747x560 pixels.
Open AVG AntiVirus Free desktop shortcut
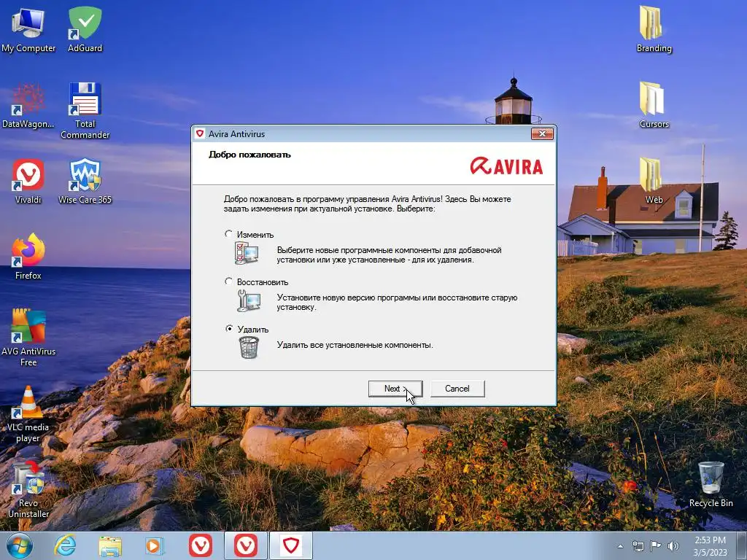coord(28,338)
